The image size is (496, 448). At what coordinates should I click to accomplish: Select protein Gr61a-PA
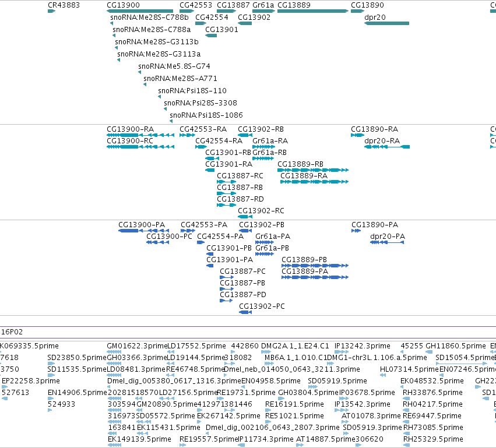(x=265, y=242)
